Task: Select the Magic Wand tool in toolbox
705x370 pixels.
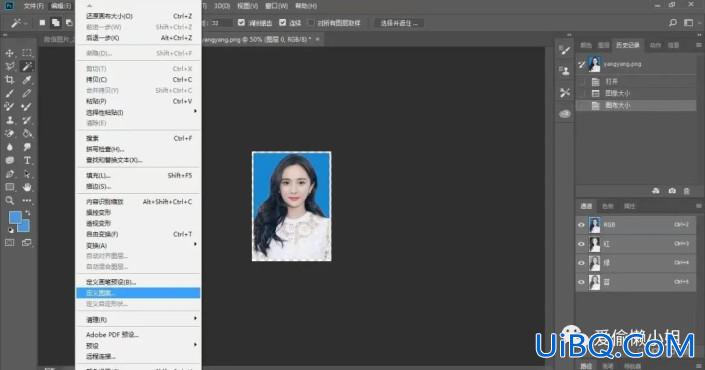Action: coord(27,67)
